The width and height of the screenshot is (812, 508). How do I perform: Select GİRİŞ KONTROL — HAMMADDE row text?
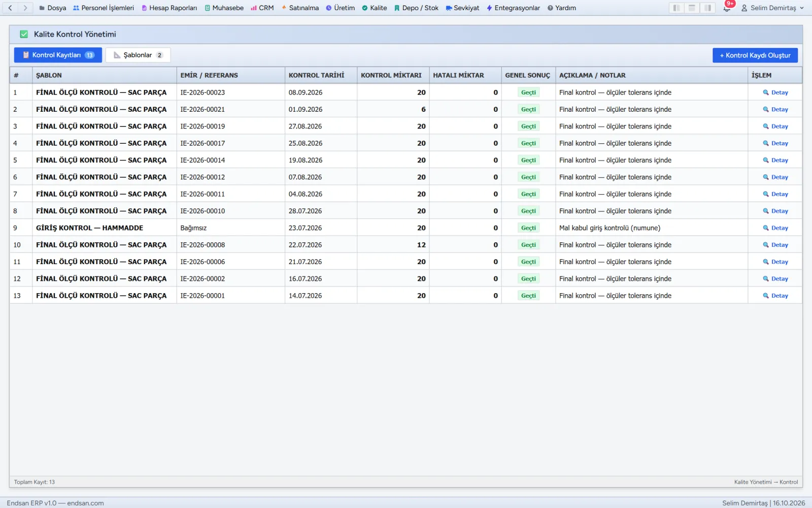point(89,228)
